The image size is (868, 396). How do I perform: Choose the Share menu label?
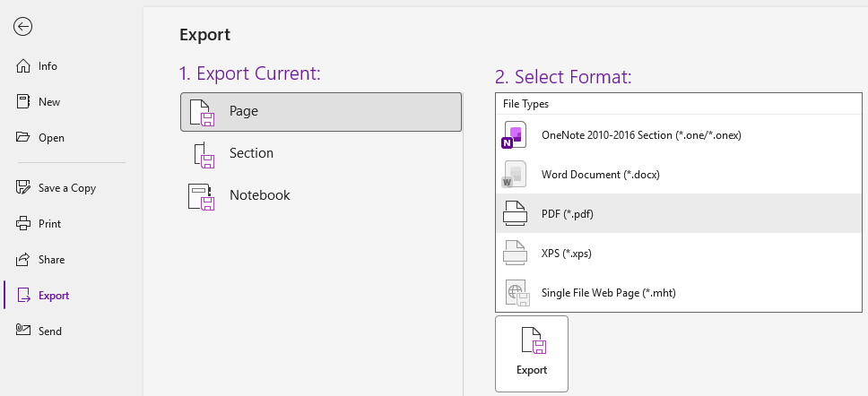pos(51,260)
